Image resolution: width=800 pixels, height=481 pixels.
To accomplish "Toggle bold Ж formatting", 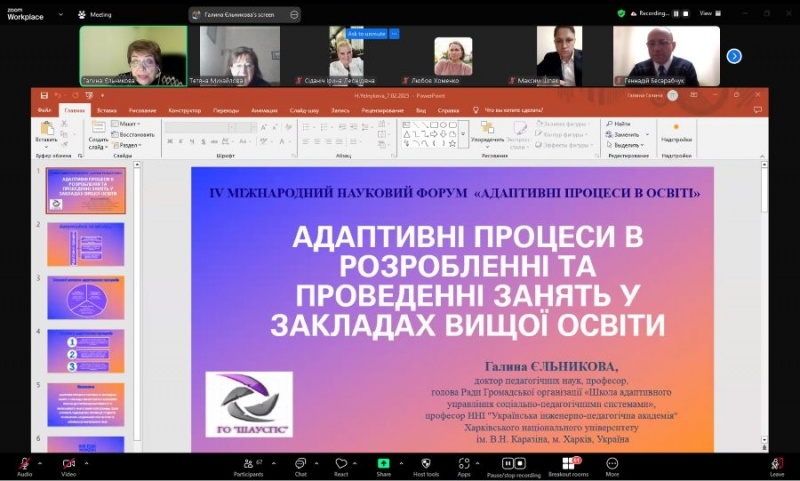I will click(170, 141).
